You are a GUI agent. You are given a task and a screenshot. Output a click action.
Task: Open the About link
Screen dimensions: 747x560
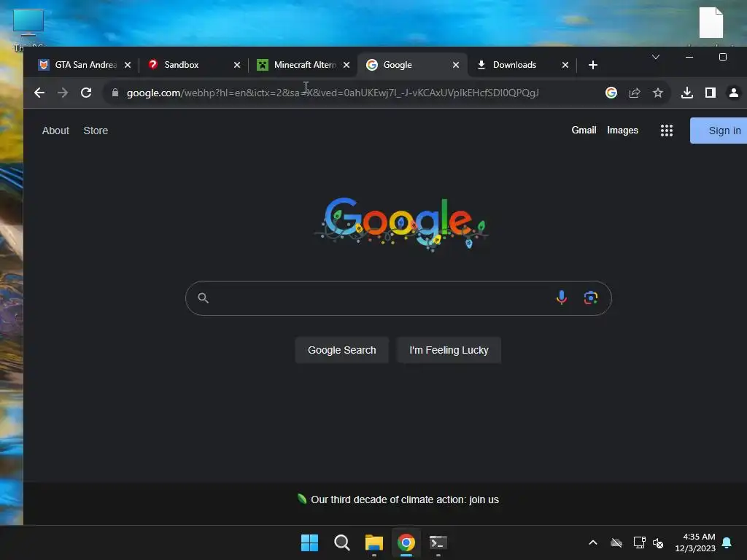55,131
